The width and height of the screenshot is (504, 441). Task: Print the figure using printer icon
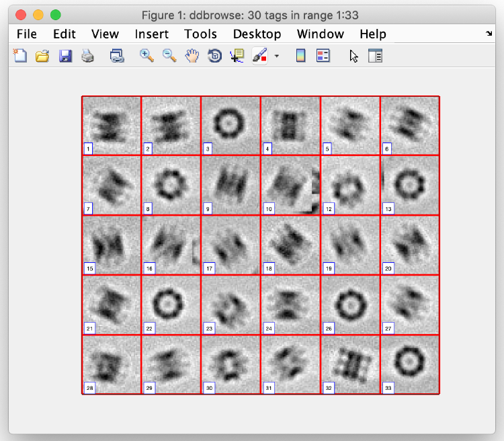87,56
